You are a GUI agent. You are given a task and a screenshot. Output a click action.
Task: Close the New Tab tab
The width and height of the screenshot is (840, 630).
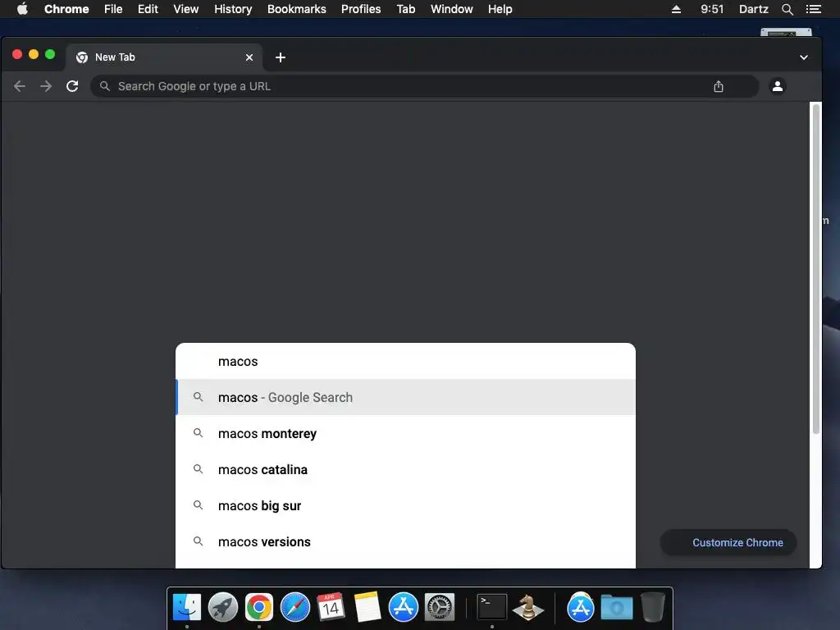tap(249, 57)
